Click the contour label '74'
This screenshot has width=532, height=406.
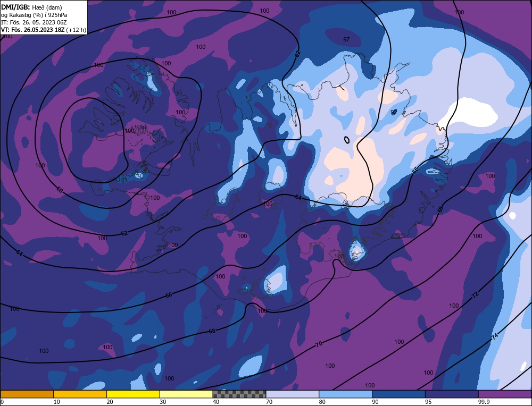tap(495, 336)
